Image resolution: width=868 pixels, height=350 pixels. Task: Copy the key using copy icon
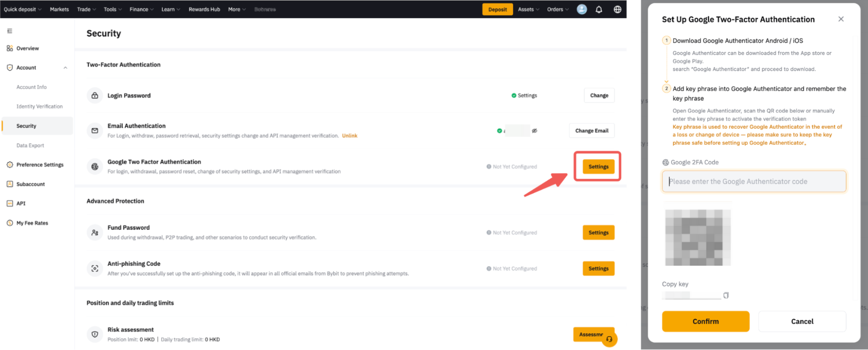tap(726, 296)
